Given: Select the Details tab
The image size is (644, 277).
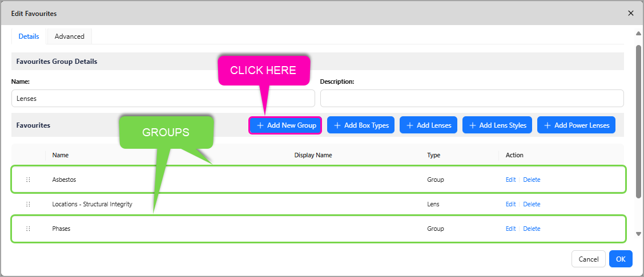Looking at the screenshot, I should click(x=29, y=36).
